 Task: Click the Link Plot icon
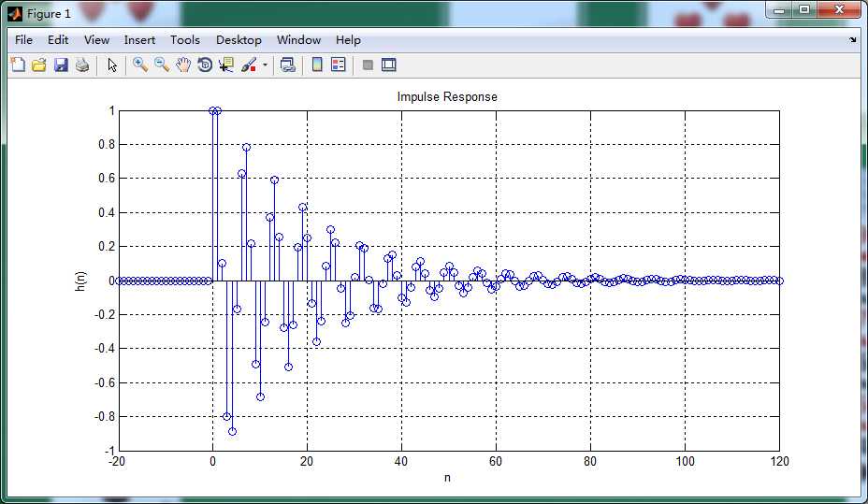(288, 65)
